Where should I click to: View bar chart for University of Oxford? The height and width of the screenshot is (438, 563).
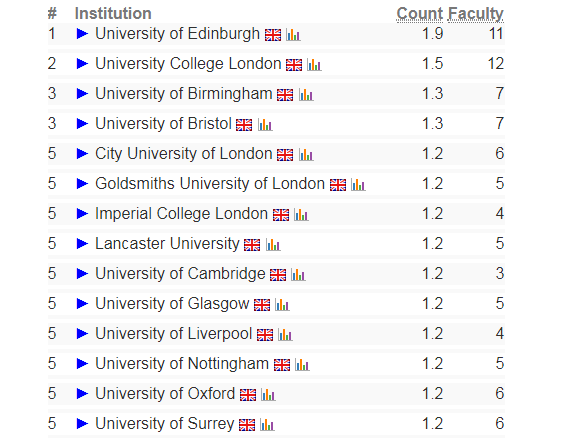tap(268, 395)
